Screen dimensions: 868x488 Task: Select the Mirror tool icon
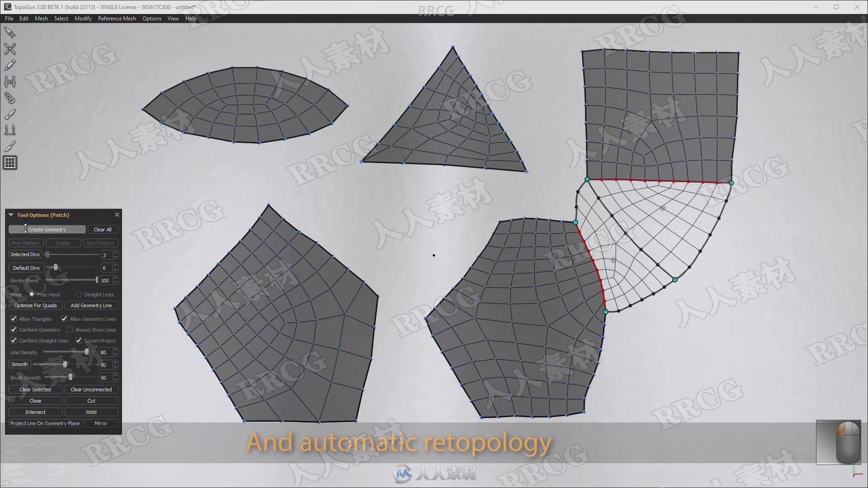pos(100,423)
